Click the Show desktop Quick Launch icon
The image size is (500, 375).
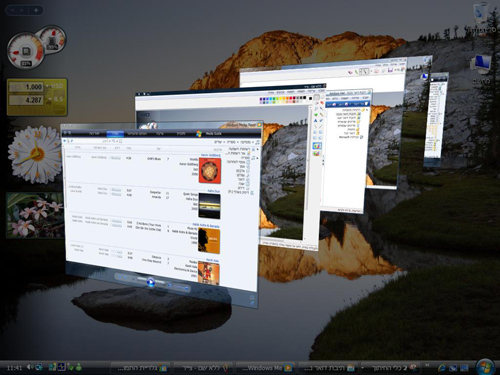coord(464,368)
